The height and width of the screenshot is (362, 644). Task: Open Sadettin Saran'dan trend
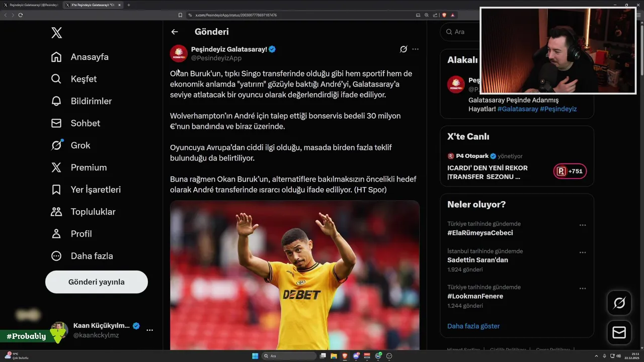coord(477,260)
